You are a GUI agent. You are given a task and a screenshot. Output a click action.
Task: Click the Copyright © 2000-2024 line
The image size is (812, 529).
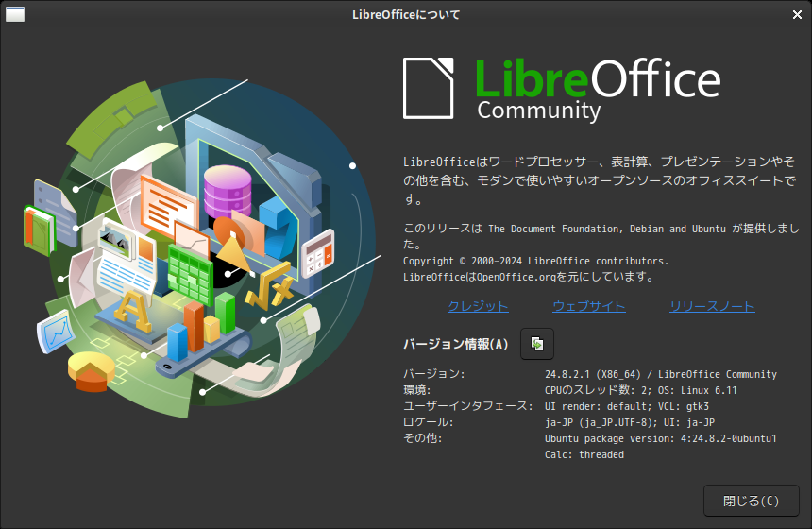536,261
